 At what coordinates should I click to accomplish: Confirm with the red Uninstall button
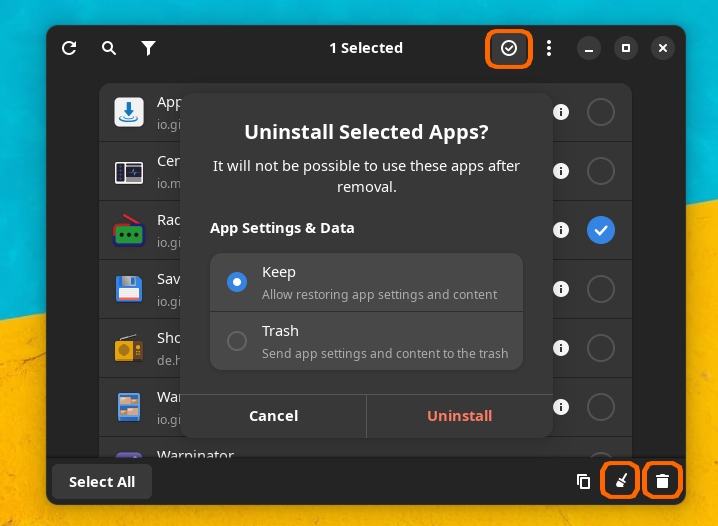pyautogui.click(x=459, y=416)
